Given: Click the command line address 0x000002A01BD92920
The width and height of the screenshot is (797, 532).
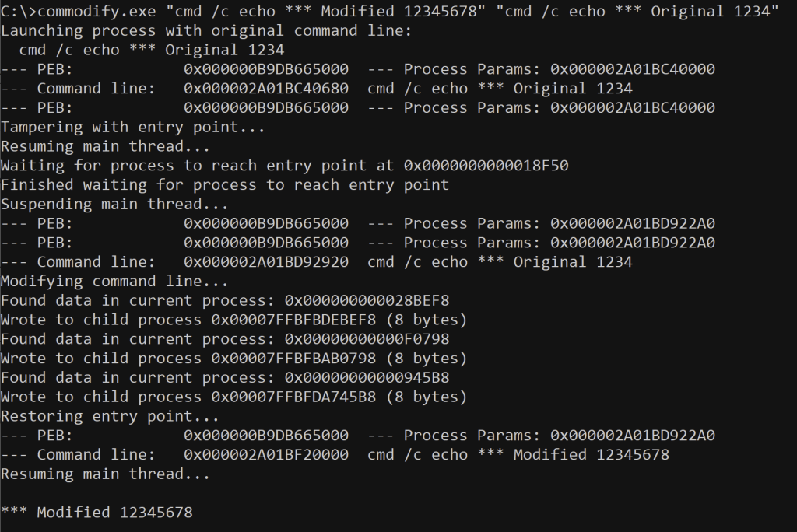Looking at the screenshot, I should pos(266,262).
